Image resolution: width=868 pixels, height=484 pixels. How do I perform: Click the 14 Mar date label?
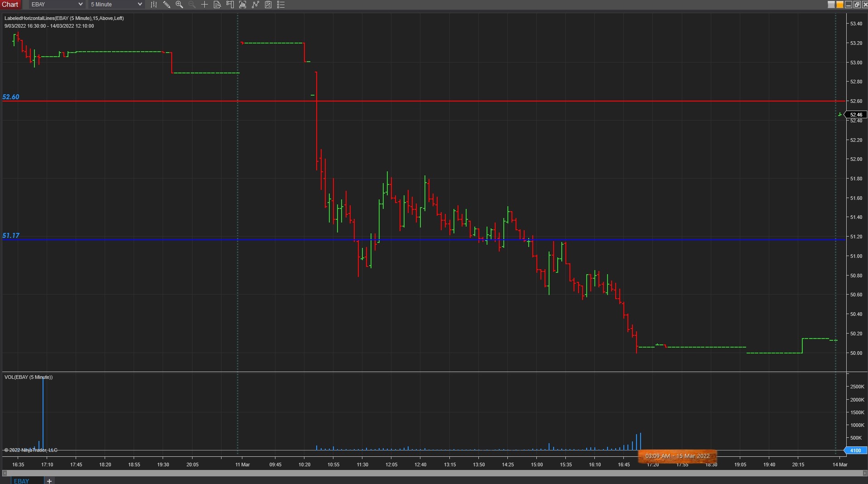[x=839, y=465]
